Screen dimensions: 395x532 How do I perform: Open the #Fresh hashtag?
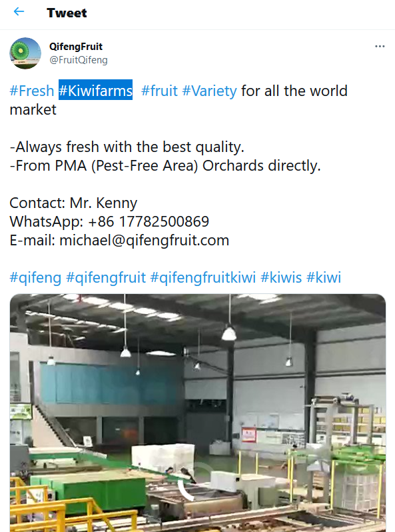tap(32, 91)
